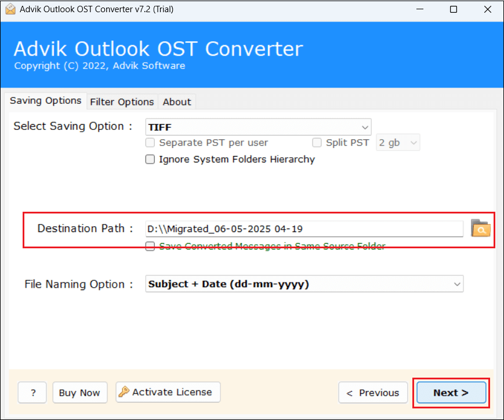Click the Next > button
Screen dimensions: 504x420
pyautogui.click(x=451, y=393)
